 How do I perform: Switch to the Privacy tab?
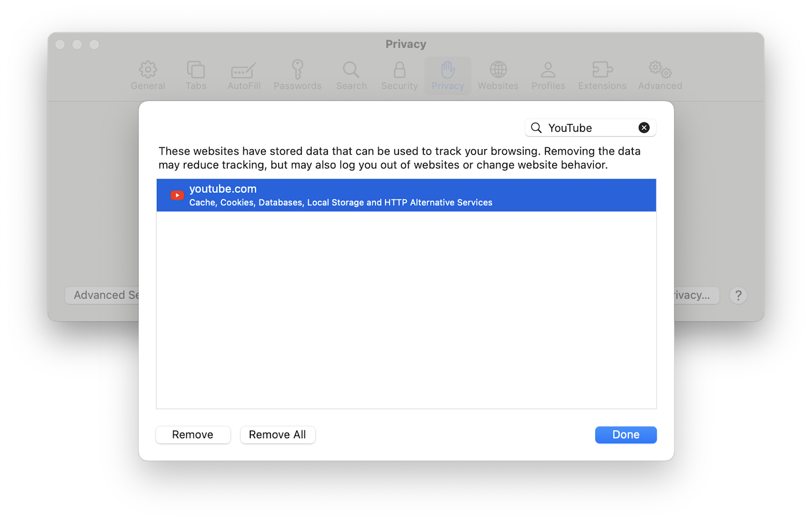[x=448, y=75]
